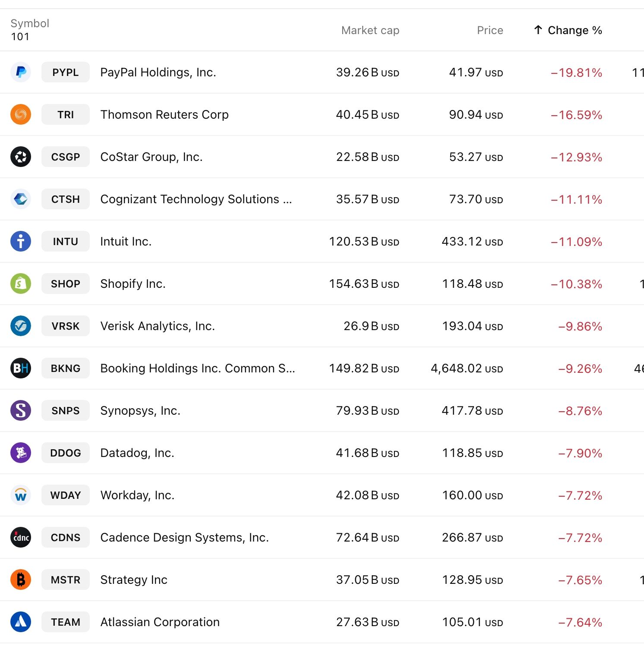Screen dimensions: 644x649
Task: Sort the table by Market cap
Action: [370, 30]
